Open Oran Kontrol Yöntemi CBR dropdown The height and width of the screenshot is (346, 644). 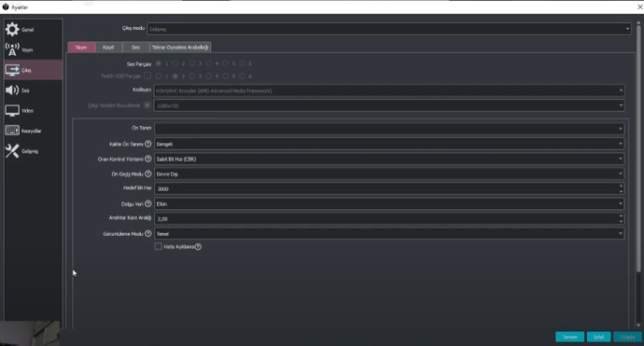389,159
